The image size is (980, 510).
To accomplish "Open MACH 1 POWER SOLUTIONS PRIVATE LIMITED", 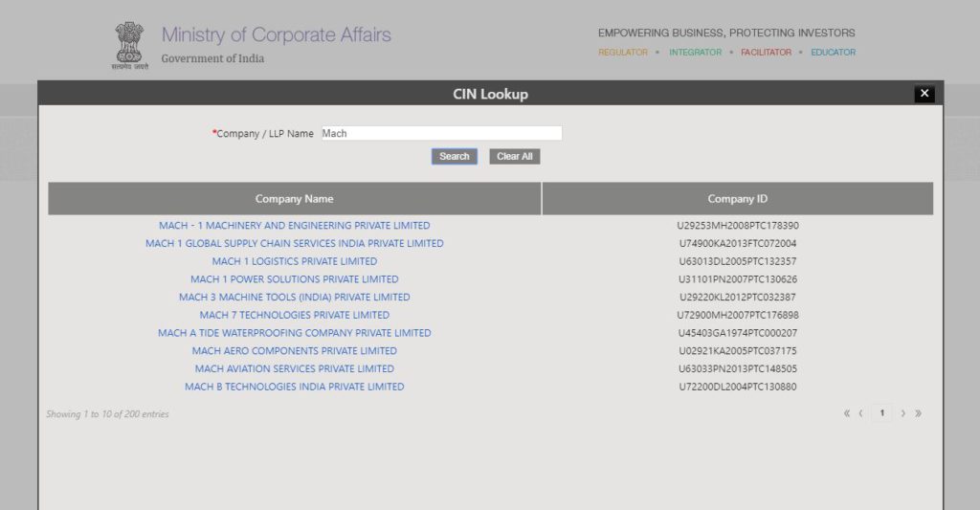I will click(x=294, y=279).
